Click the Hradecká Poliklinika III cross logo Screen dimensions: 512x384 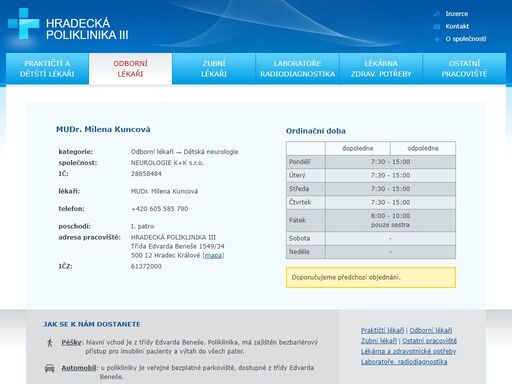click(x=23, y=24)
